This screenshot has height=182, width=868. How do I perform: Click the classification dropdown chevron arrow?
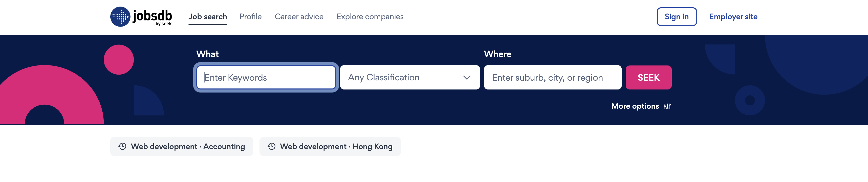click(467, 78)
